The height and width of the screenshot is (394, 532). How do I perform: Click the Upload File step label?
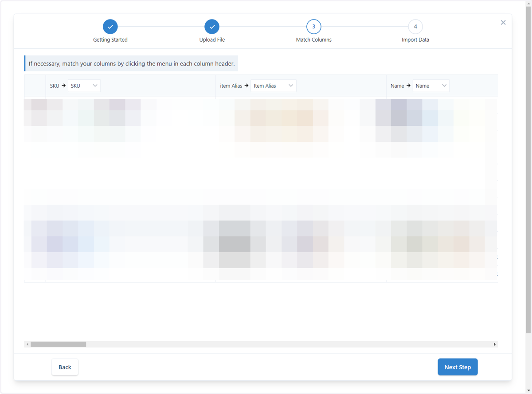[212, 40]
